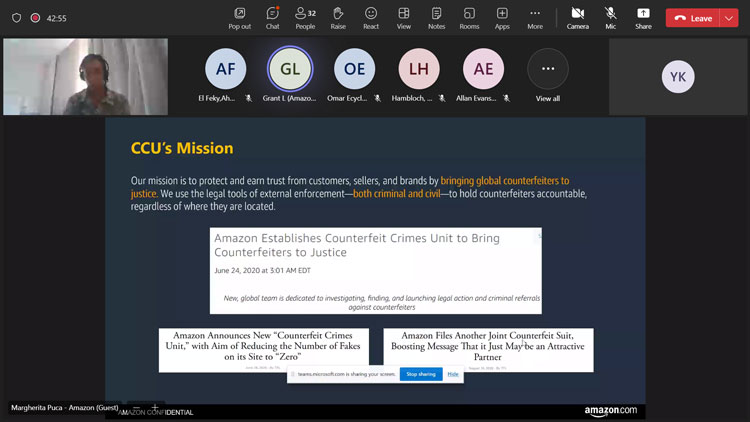This screenshot has width=750, height=422.
Task: Raise your hand in the meeting
Action: [338, 17]
